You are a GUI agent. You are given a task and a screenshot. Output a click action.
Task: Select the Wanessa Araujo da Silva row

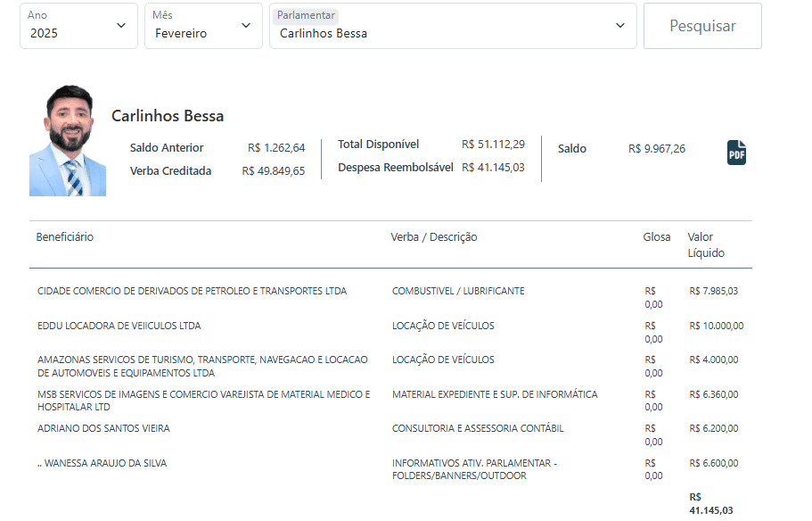coord(102,464)
